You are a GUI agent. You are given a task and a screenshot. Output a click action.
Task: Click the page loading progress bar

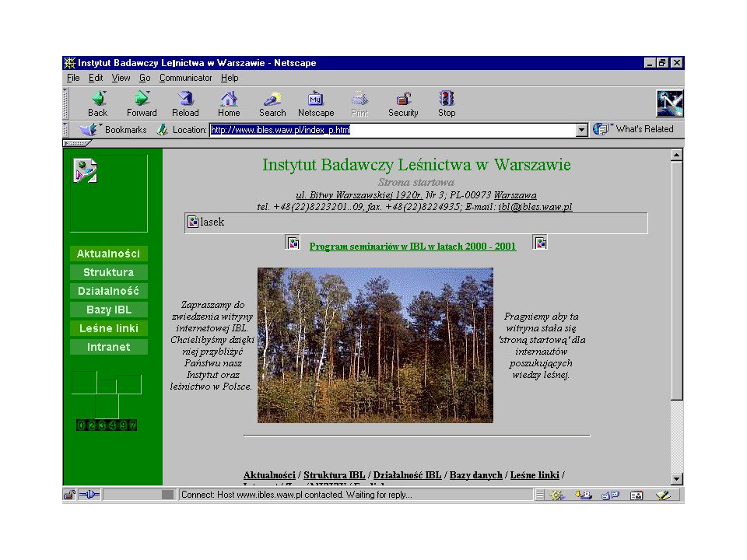(x=139, y=495)
